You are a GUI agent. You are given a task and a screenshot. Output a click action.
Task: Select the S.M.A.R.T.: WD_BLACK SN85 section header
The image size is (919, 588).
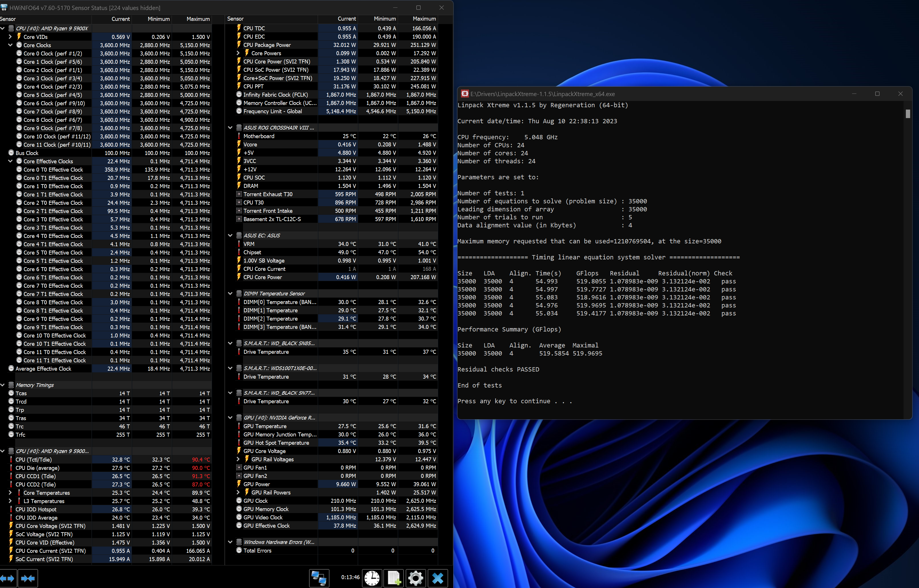(x=332, y=343)
